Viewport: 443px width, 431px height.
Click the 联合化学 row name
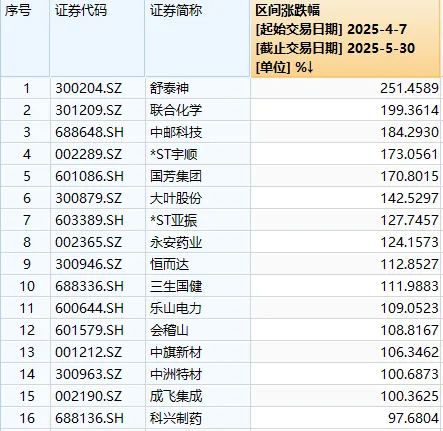point(176,110)
